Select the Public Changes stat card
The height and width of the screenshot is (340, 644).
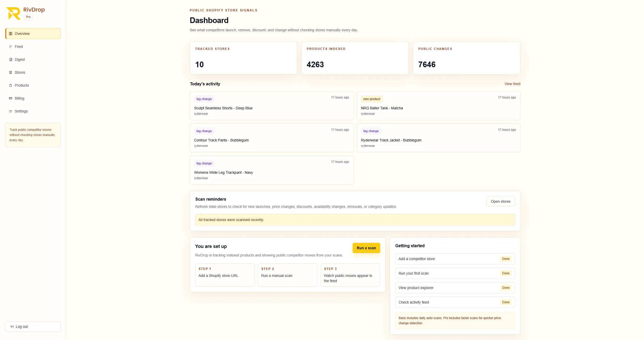(x=467, y=58)
